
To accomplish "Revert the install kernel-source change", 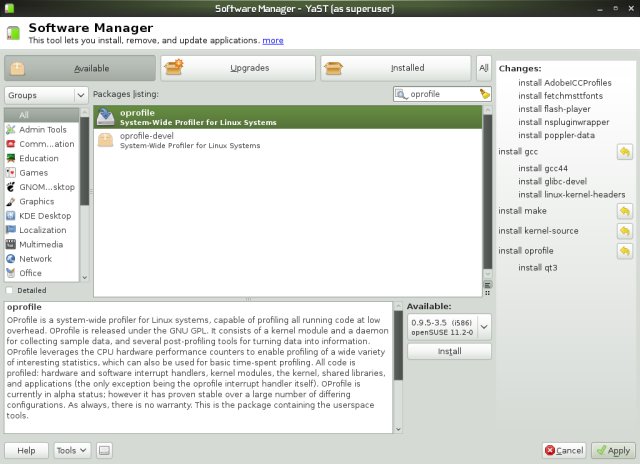I will (624, 231).
